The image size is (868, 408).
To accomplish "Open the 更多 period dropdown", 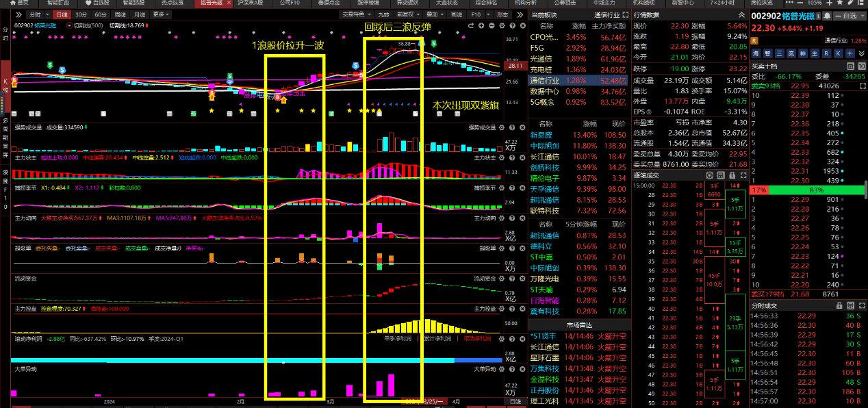I will pyautogui.click(x=161, y=14).
